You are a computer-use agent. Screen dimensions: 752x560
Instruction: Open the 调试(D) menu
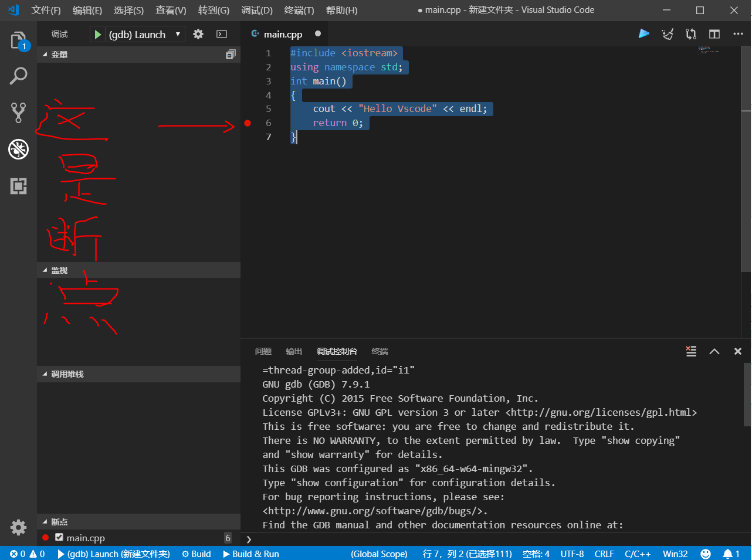click(x=256, y=10)
